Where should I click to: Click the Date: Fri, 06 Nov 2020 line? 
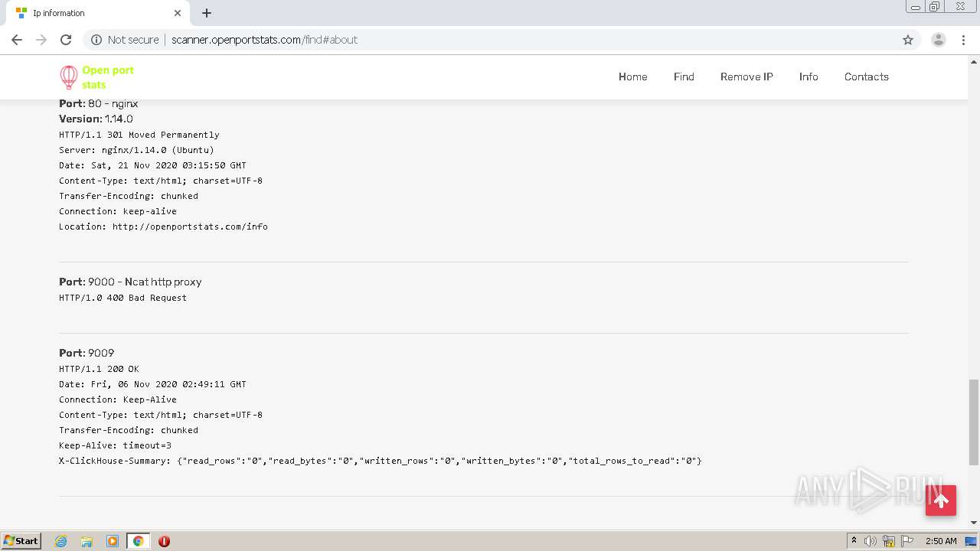[x=152, y=384]
